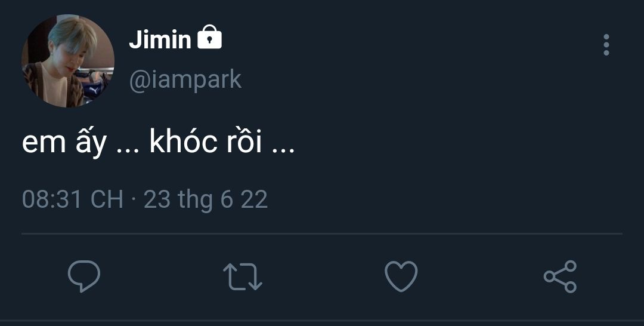Open the three-dot more options menu
644x326 pixels.
tap(606, 45)
